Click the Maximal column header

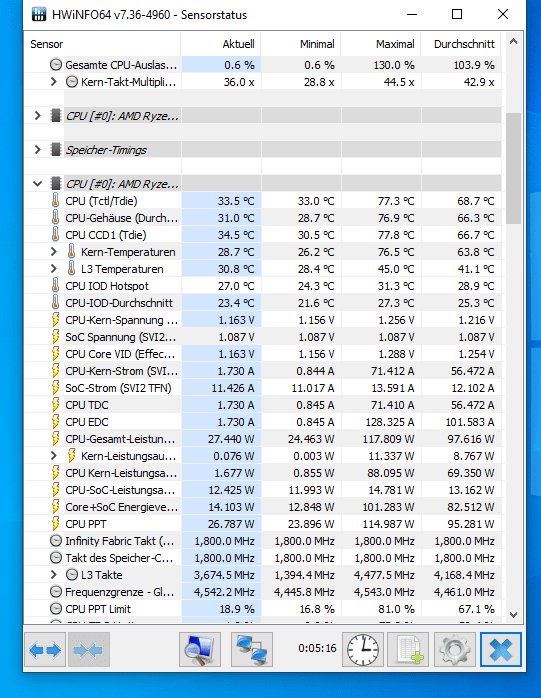click(381, 44)
